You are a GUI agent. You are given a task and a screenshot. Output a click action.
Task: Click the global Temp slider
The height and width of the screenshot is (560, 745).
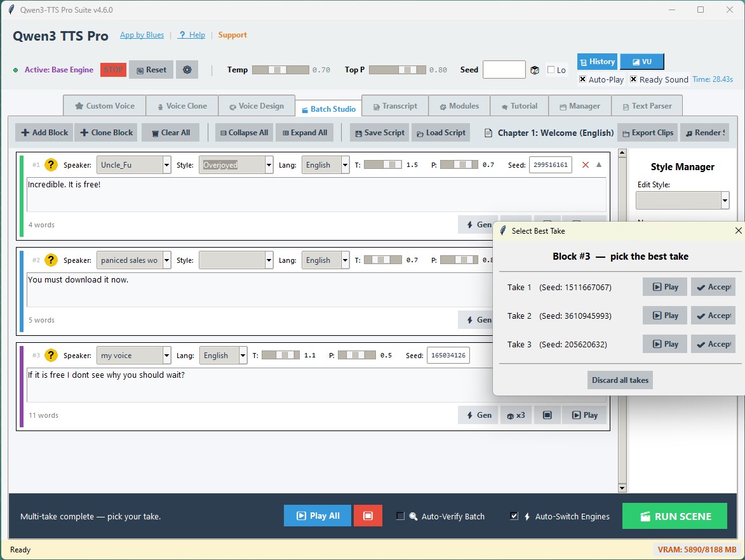click(280, 70)
